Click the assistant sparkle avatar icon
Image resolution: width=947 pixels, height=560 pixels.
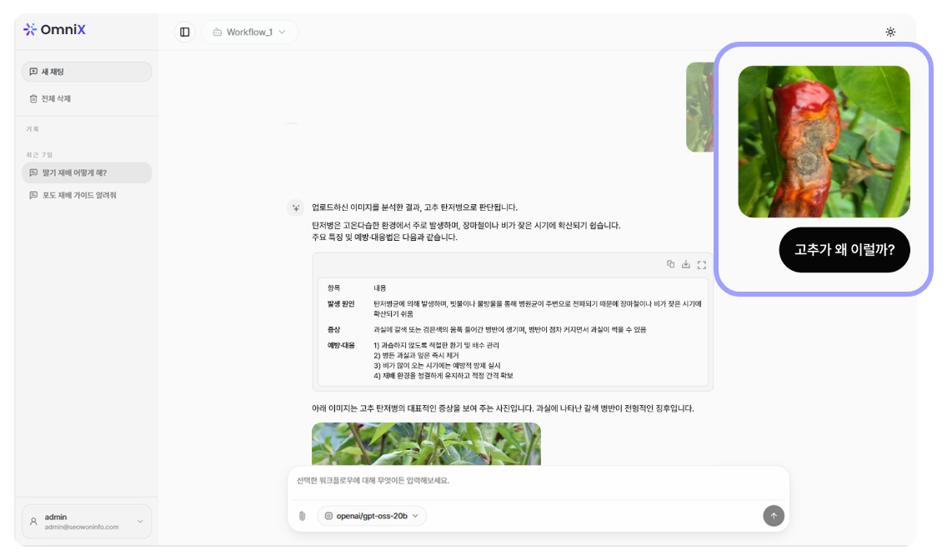point(295,207)
